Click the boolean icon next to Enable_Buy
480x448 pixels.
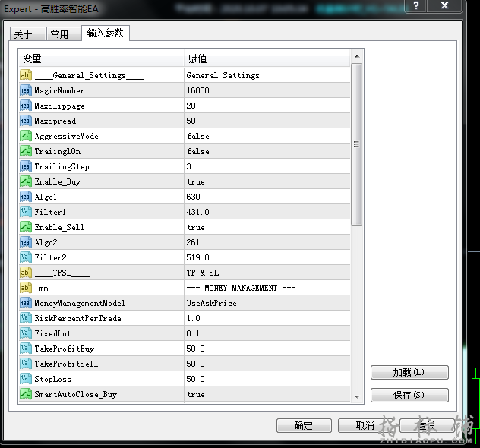pyautogui.click(x=26, y=181)
